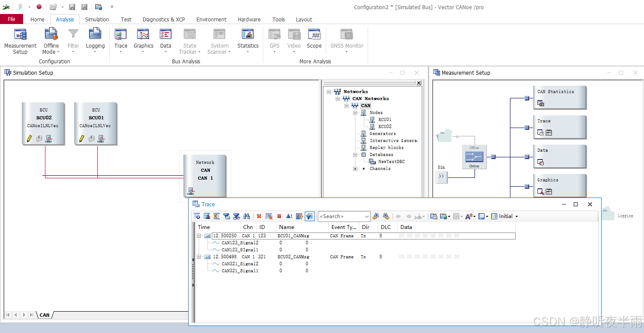Open the Trace ribbon dropdown arrow

[x=121, y=52]
